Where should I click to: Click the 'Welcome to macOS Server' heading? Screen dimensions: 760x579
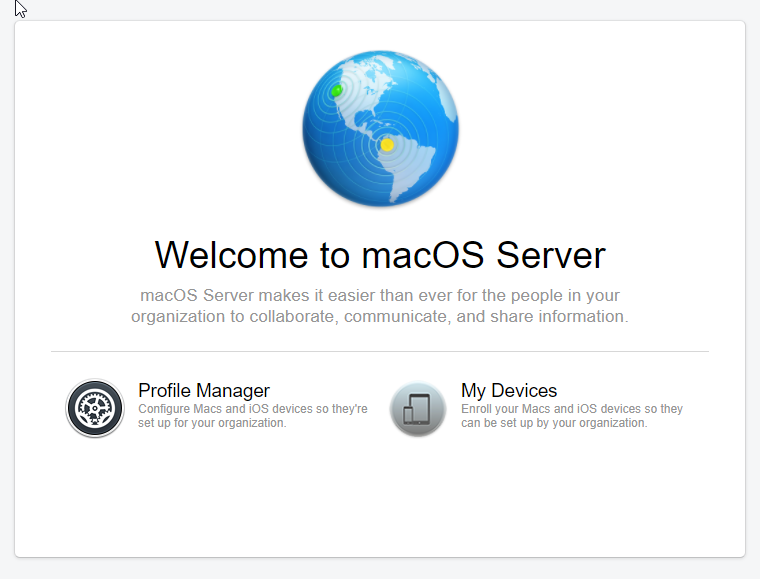pos(380,255)
